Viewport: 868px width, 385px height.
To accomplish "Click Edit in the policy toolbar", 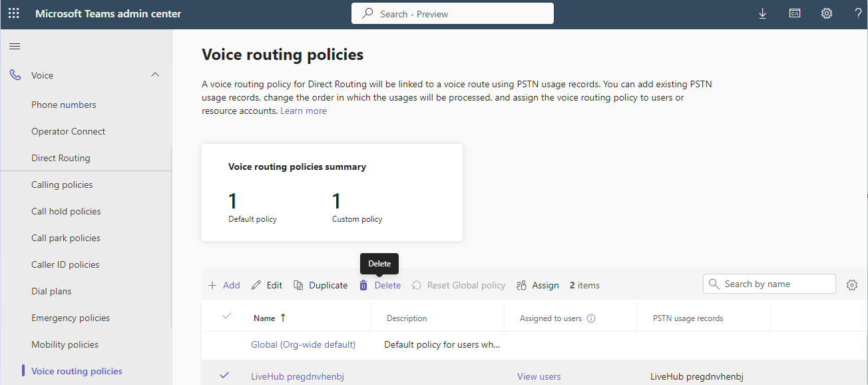I will (267, 285).
